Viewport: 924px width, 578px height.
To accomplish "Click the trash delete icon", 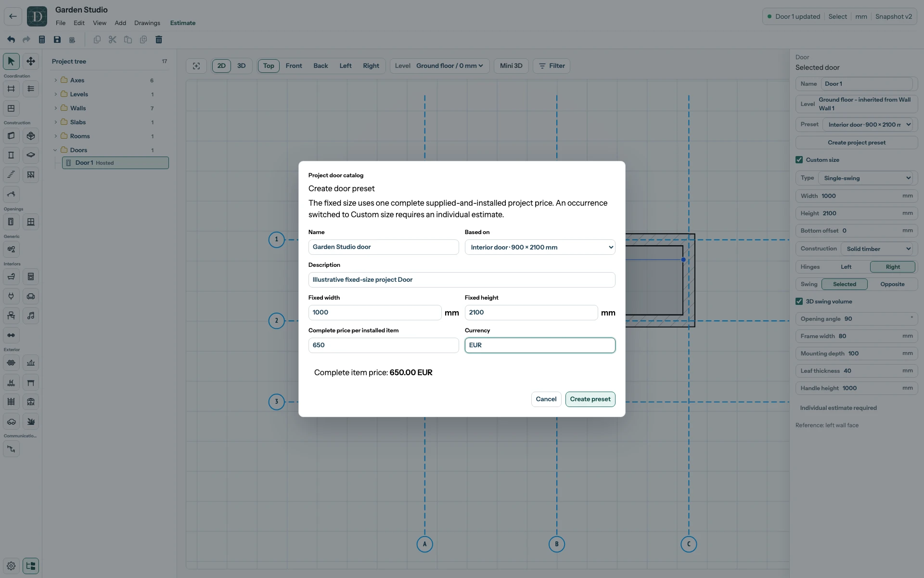I will pyautogui.click(x=159, y=39).
